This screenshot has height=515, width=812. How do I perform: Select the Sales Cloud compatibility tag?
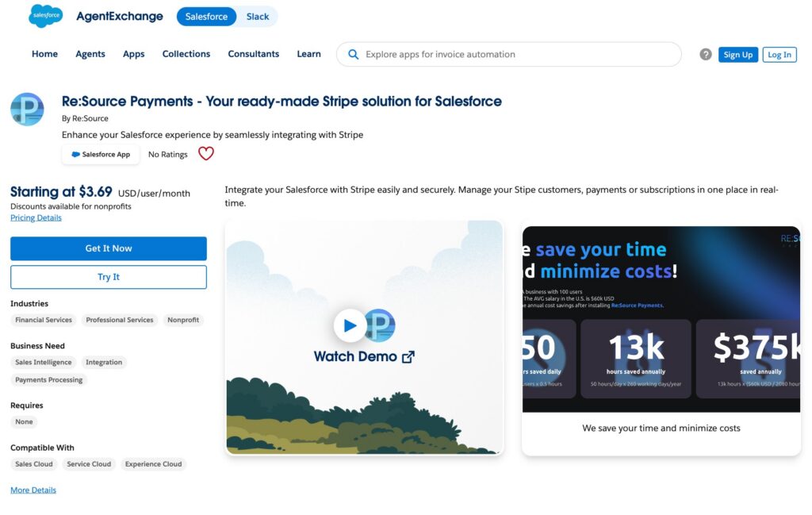pyautogui.click(x=33, y=465)
